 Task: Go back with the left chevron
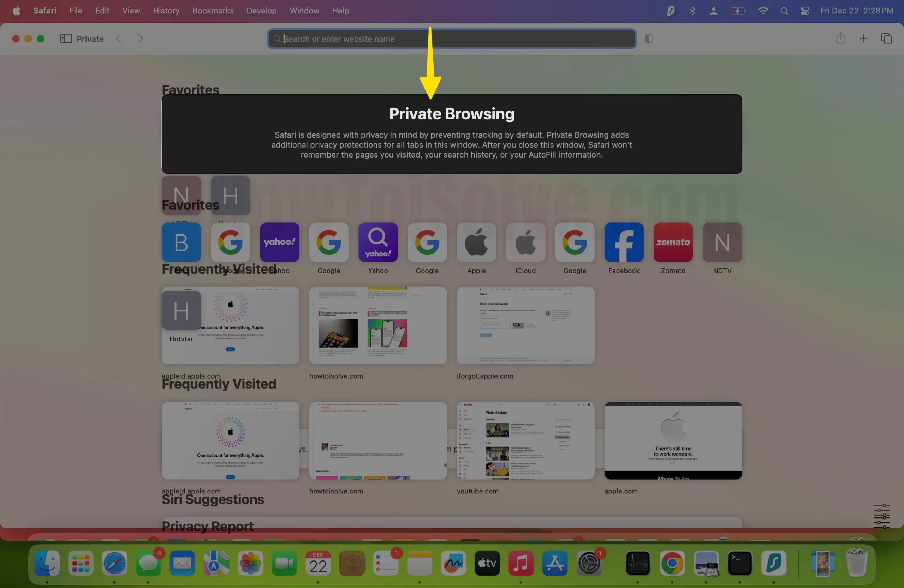pos(119,39)
